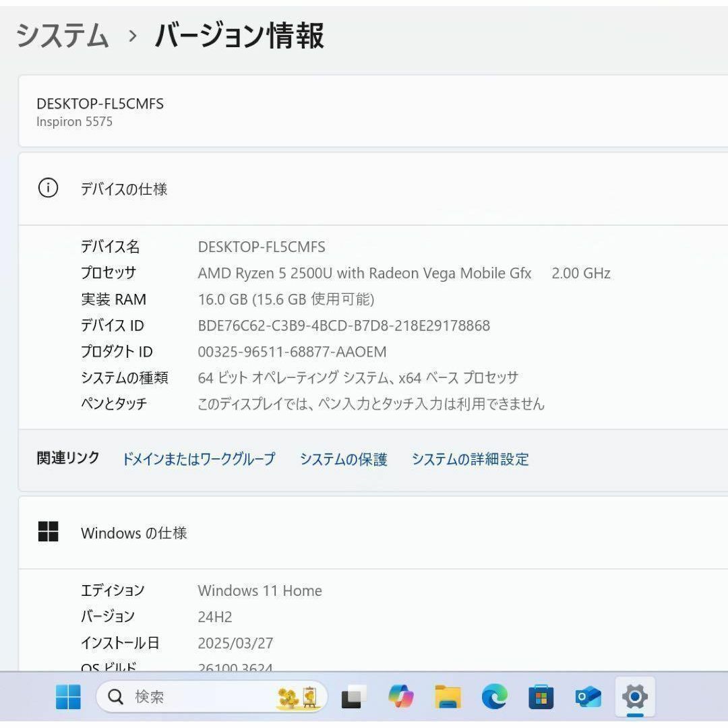Click the エディション label
This screenshot has height=728, width=728.
(113, 590)
